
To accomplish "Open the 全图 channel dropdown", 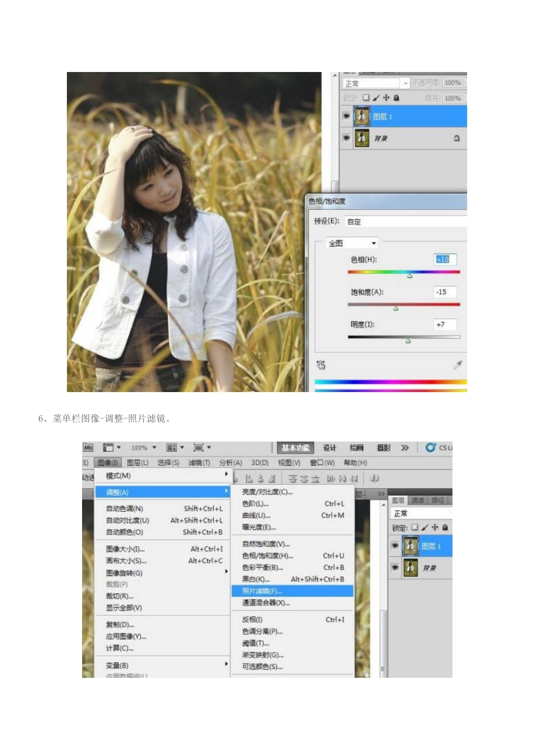I will [x=352, y=243].
